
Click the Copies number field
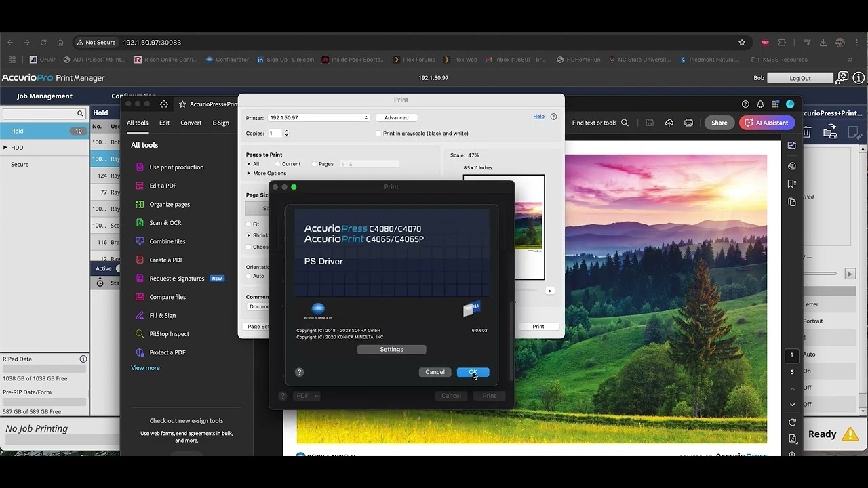click(275, 134)
